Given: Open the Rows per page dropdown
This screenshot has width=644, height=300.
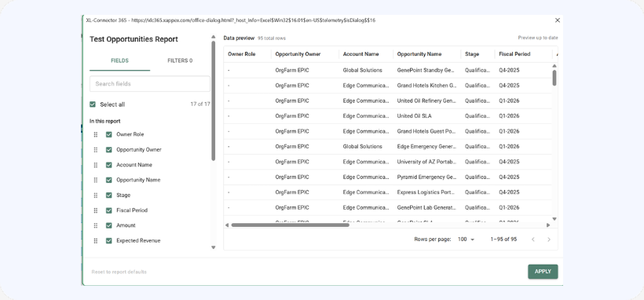Looking at the screenshot, I should coord(467,240).
